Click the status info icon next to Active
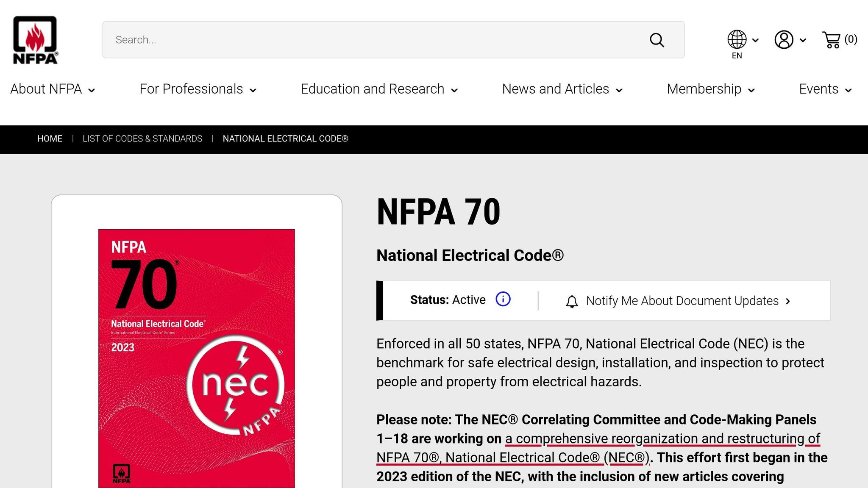Viewport: 868px width, 488px height. pos(503,299)
